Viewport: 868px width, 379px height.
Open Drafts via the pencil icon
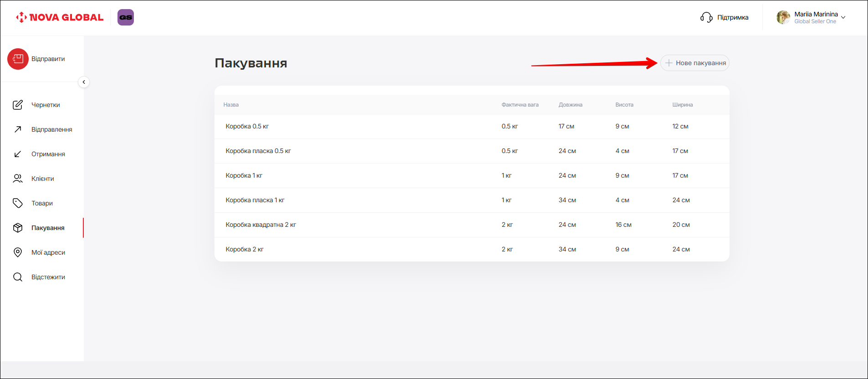tap(18, 105)
